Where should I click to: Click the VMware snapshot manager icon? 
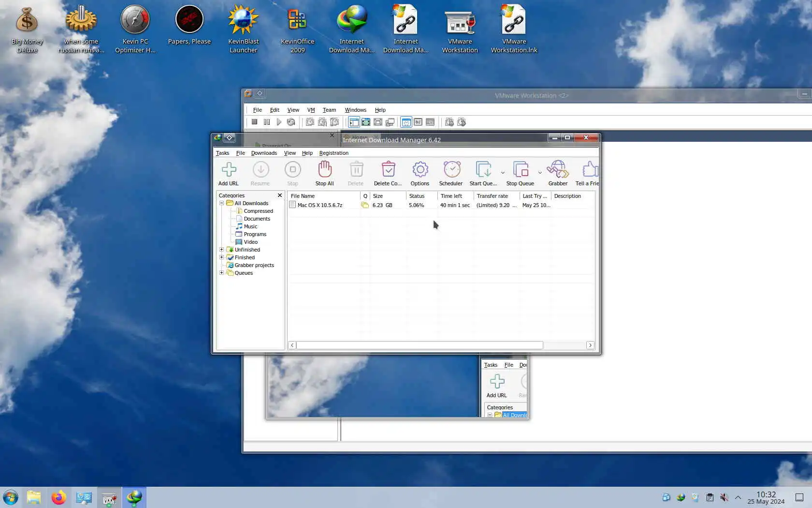[334, 122]
